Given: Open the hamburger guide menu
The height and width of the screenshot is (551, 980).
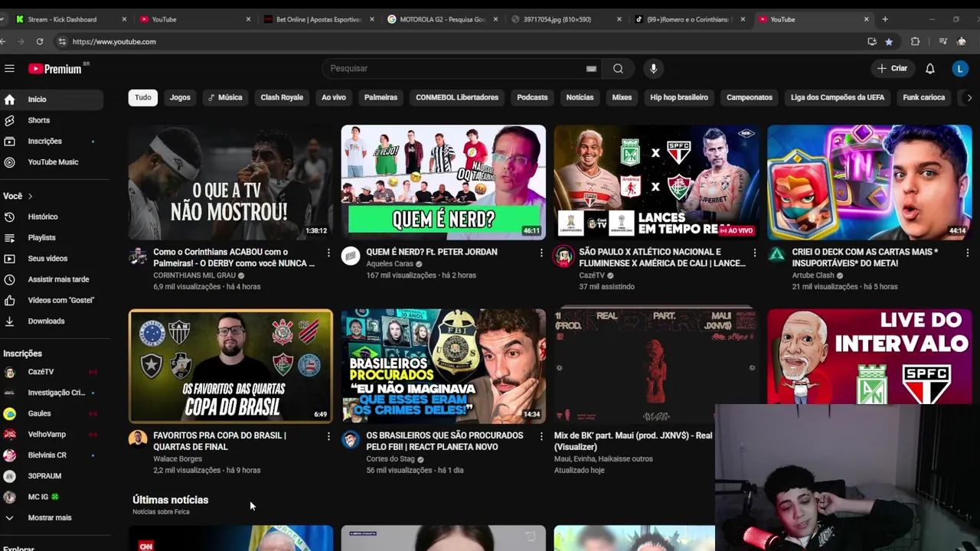Looking at the screenshot, I should [x=9, y=69].
